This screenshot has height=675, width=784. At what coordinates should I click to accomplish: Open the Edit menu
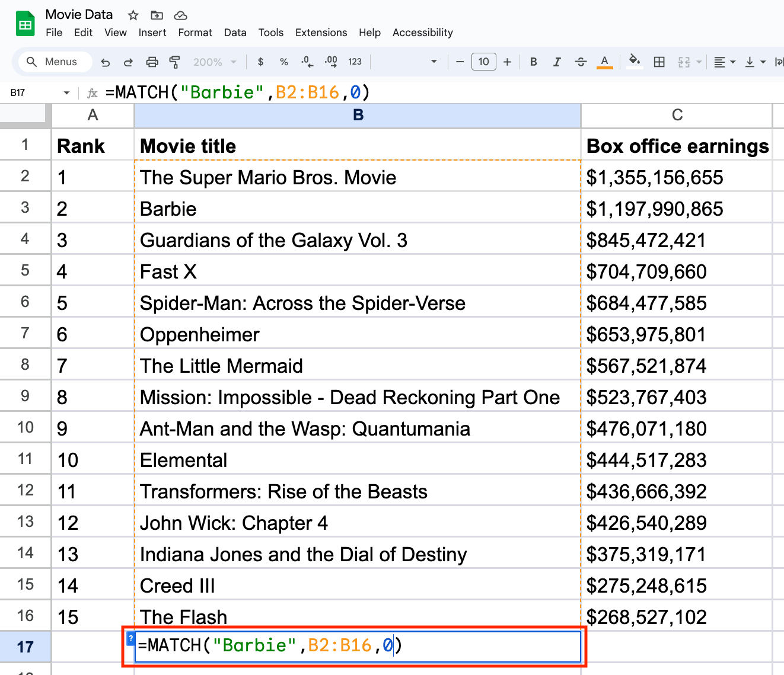[x=83, y=33]
